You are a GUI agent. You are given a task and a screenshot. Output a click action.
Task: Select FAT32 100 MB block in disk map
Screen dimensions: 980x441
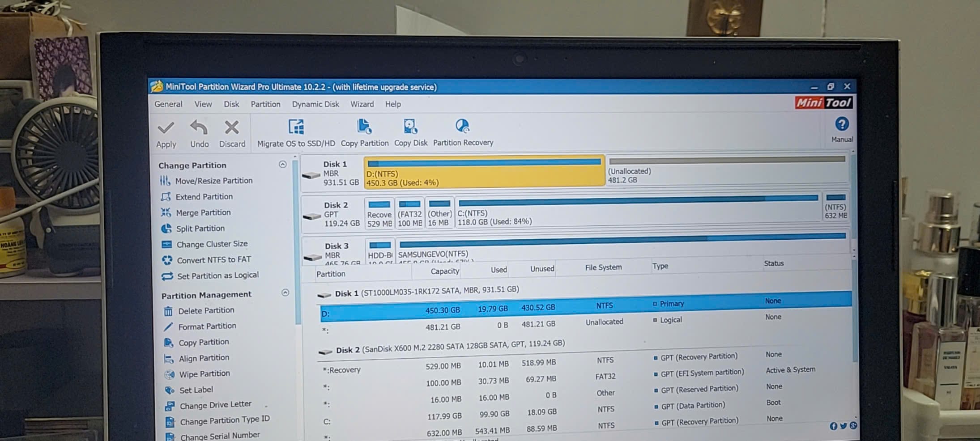(x=410, y=213)
